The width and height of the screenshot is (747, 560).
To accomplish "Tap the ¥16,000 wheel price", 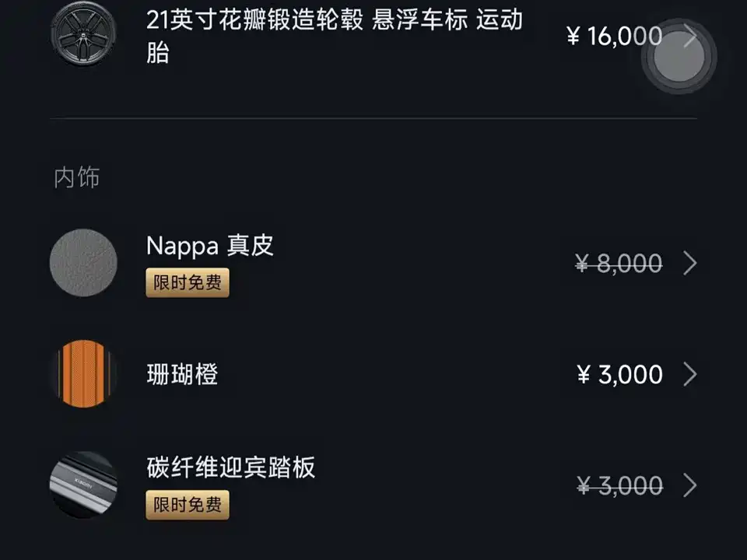I will (613, 36).
